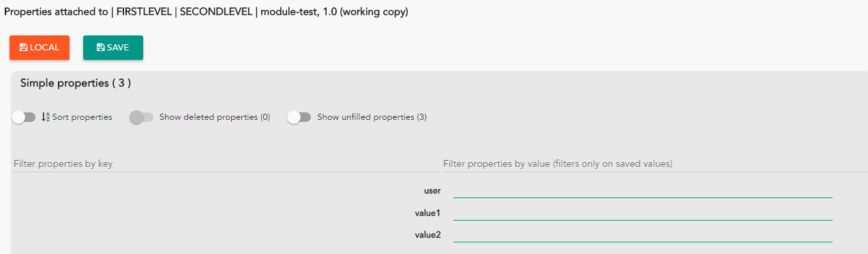Click the Simple properties ( 3 ) header

point(76,83)
